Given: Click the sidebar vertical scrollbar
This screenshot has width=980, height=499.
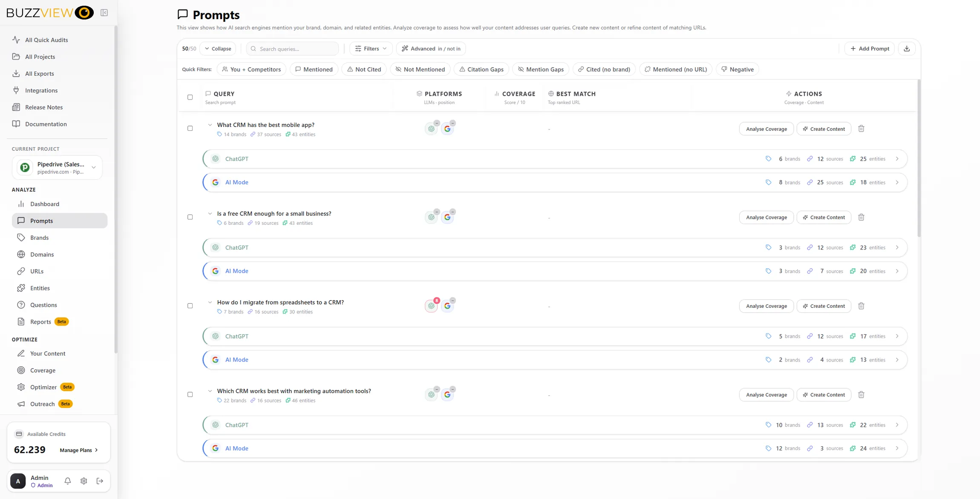Looking at the screenshot, I should click(115, 189).
